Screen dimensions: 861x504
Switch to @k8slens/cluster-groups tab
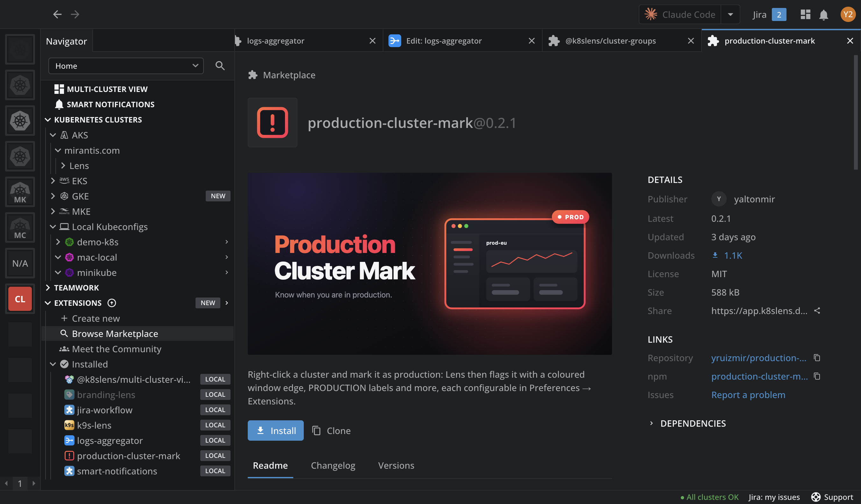point(622,41)
